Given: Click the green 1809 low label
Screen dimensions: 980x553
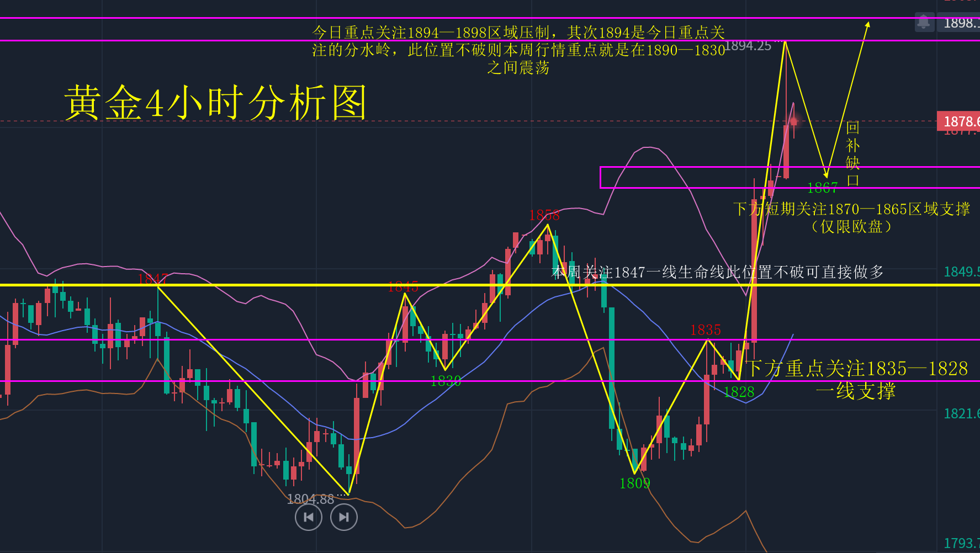Looking at the screenshot, I should [634, 483].
